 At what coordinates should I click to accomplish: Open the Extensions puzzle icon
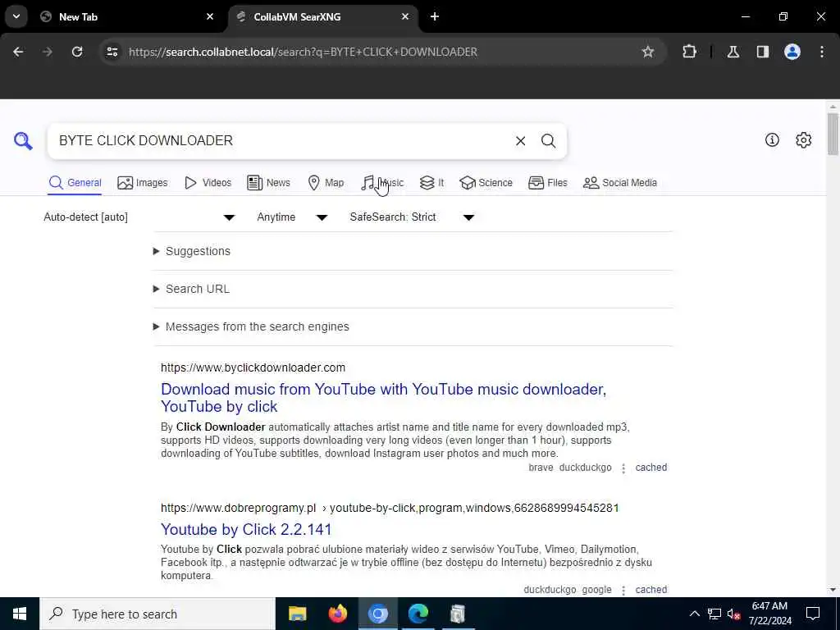(689, 52)
